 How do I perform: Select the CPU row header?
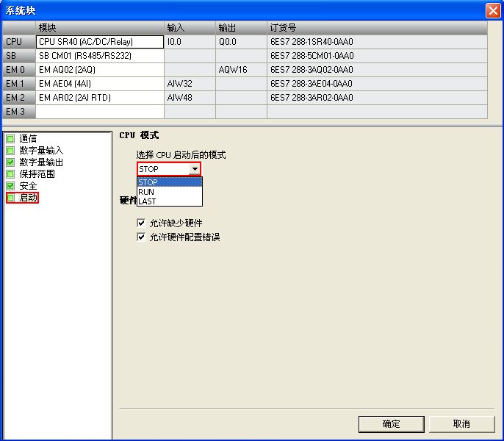19,42
